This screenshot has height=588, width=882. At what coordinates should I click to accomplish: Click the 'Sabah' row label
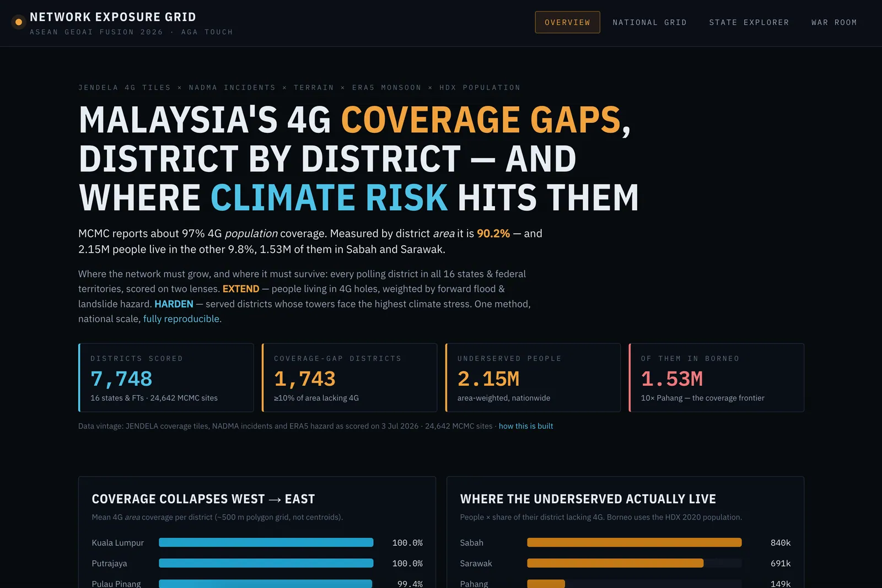click(x=472, y=543)
